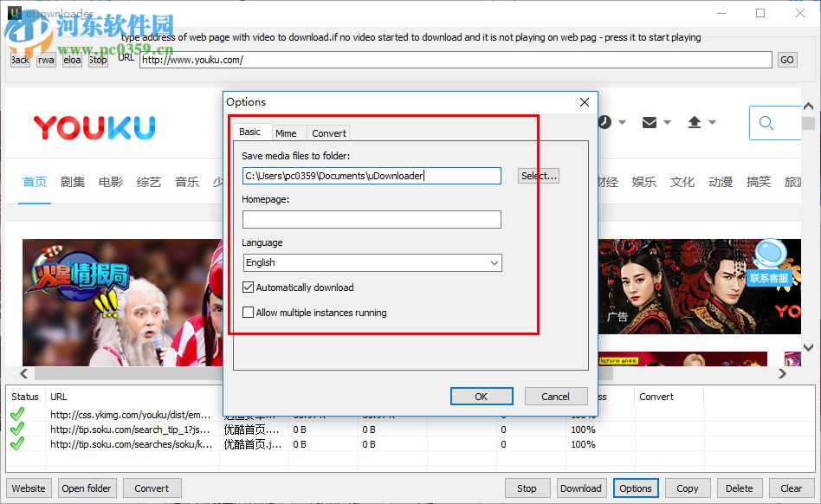The width and height of the screenshot is (821, 504).
Task: Switch to the Convert tab in Options
Action: [328, 132]
